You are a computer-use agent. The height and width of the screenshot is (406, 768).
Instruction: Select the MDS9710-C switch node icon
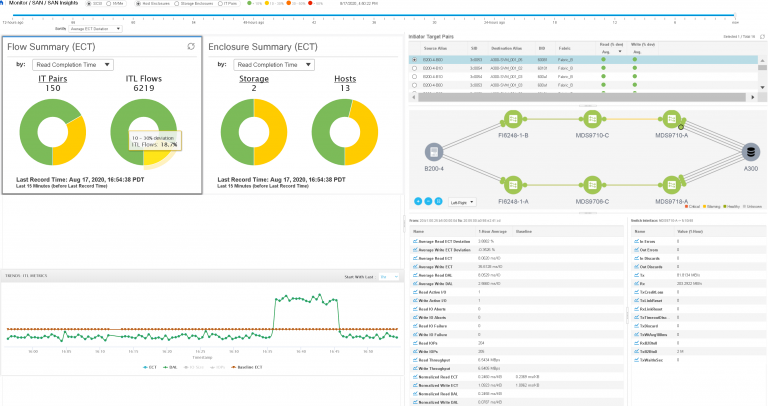tap(592, 119)
